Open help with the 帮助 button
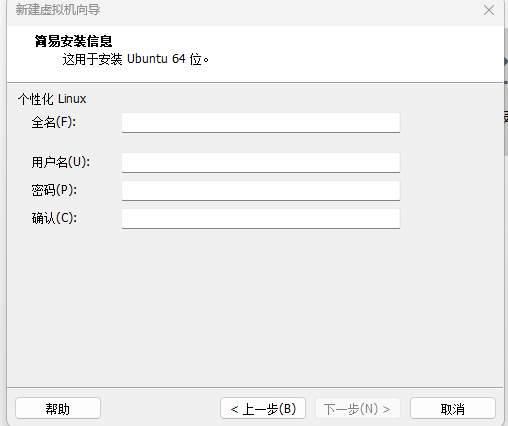Image resolution: width=508 pixels, height=426 pixels. tap(58, 408)
